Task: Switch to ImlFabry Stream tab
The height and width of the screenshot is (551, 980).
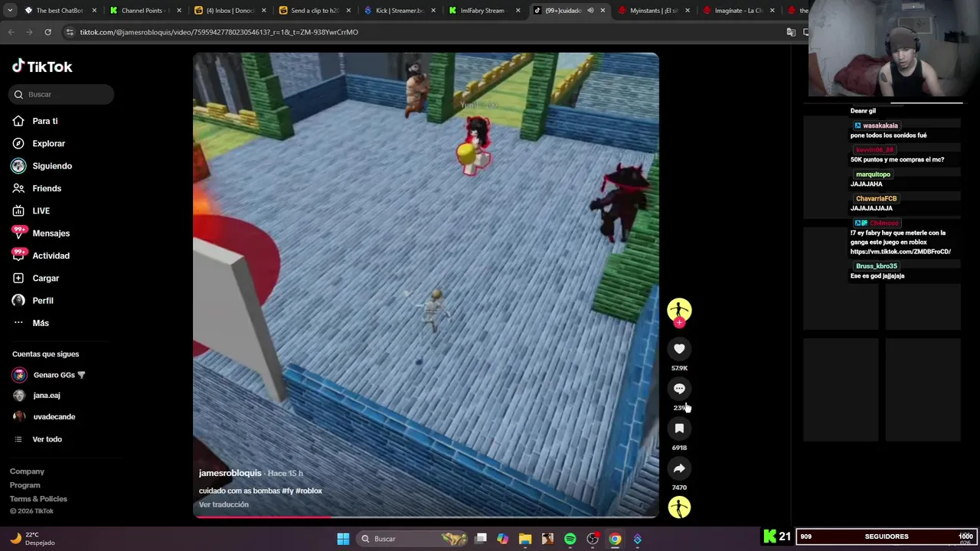Action: [482, 11]
